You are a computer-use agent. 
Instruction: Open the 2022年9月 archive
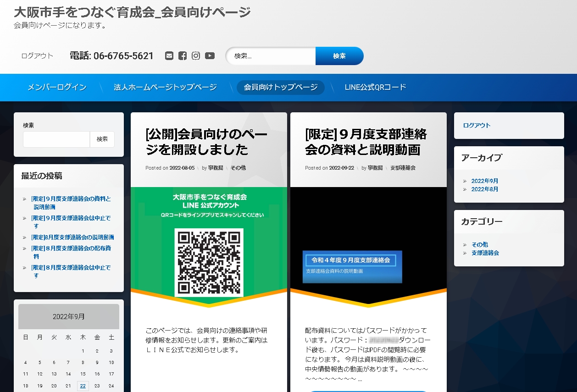click(485, 181)
